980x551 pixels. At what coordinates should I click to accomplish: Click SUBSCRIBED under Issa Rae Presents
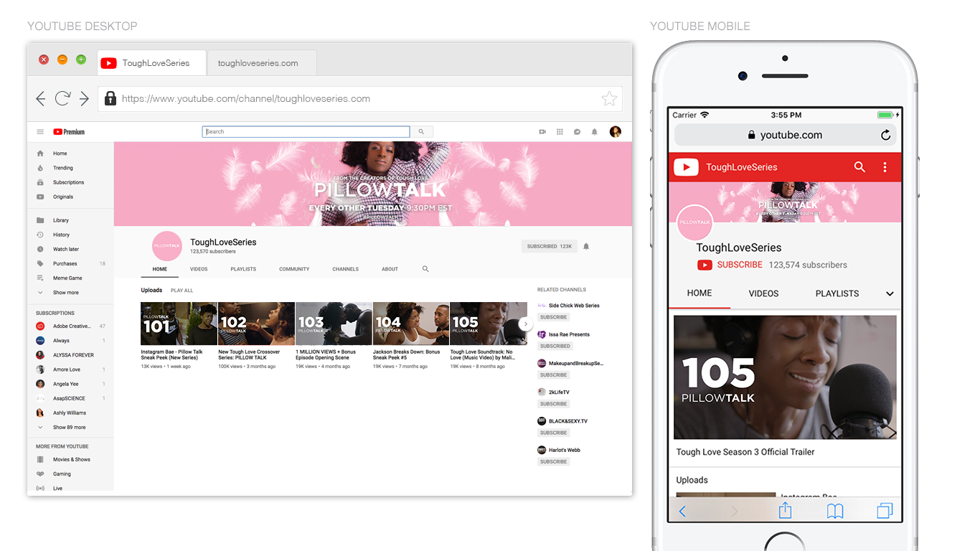(555, 346)
